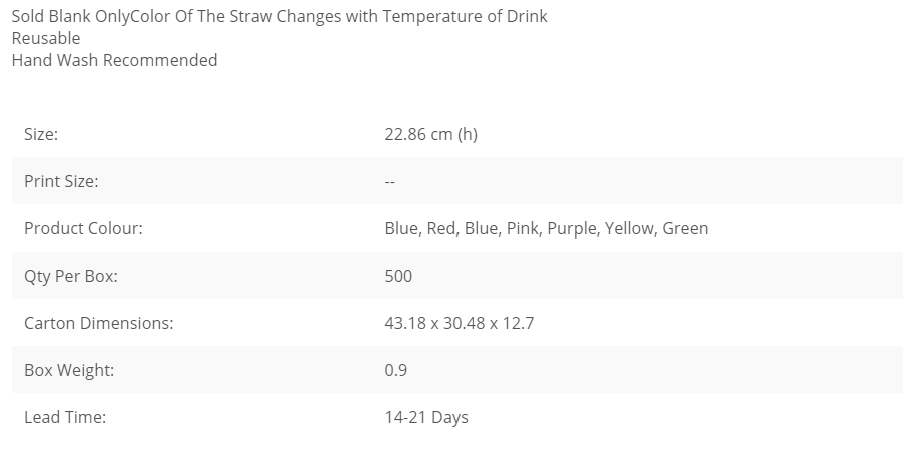Click the 'Product Colour:' label
The width and height of the screenshot is (912, 470).
pyautogui.click(x=83, y=229)
